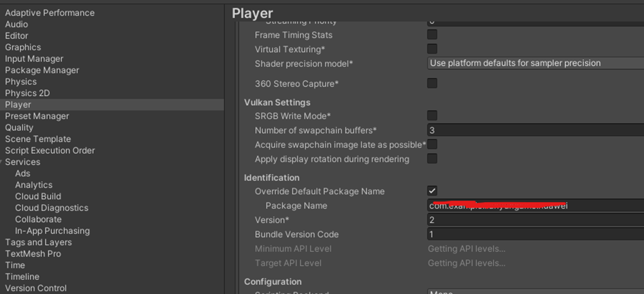Click the Number of swapchain buffers field
This screenshot has height=294, width=644.
[505, 130]
